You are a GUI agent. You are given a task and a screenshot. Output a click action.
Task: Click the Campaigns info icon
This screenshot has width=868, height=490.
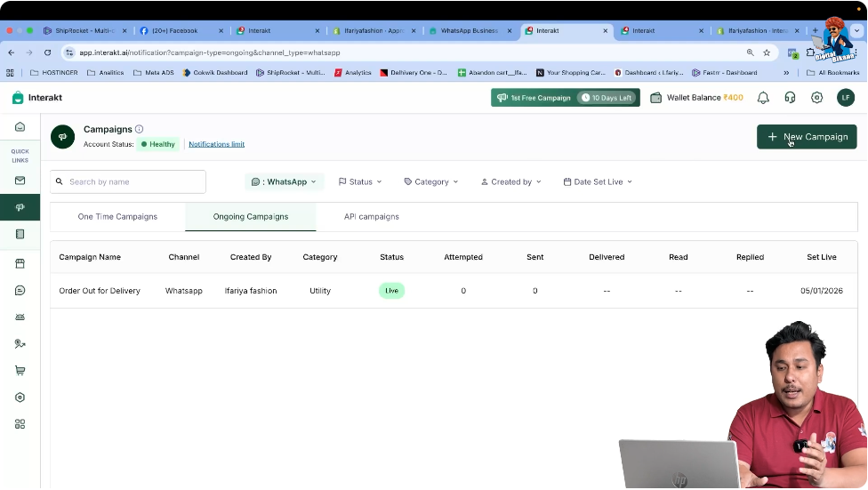[140, 129]
